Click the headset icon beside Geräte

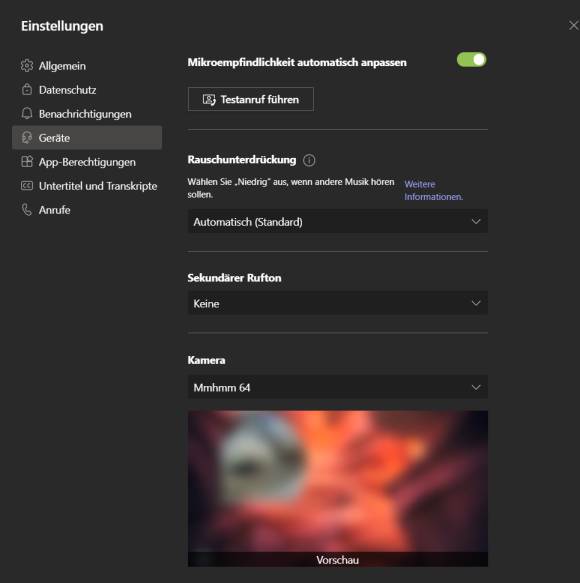27,138
